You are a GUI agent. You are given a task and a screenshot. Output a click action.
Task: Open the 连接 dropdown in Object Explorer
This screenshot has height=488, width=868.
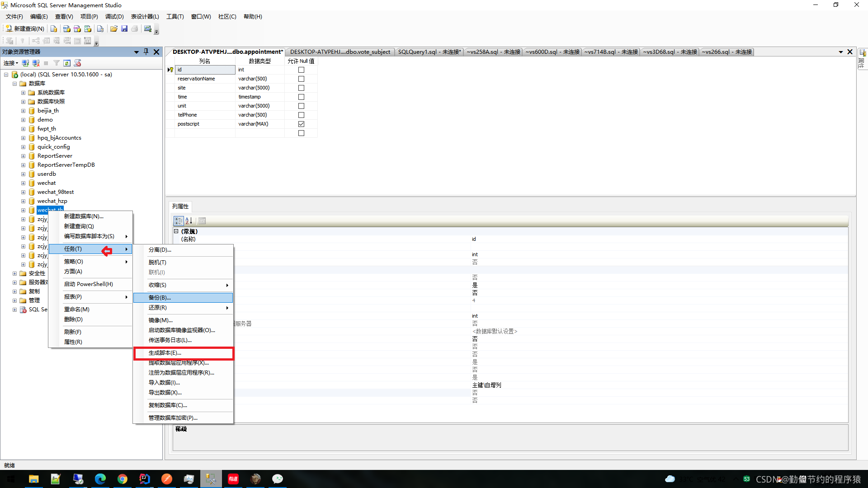(11, 63)
